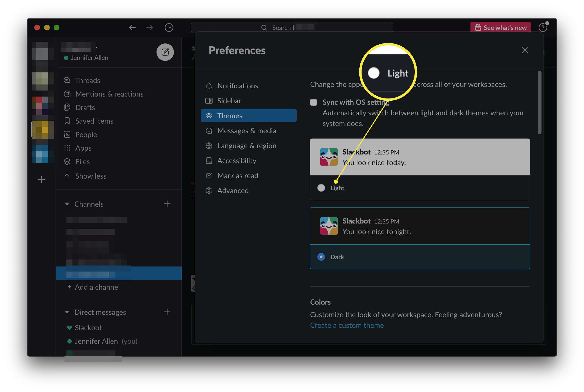Switch to Accessibility settings
Screen dimensions: 584x392
(x=237, y=161)
